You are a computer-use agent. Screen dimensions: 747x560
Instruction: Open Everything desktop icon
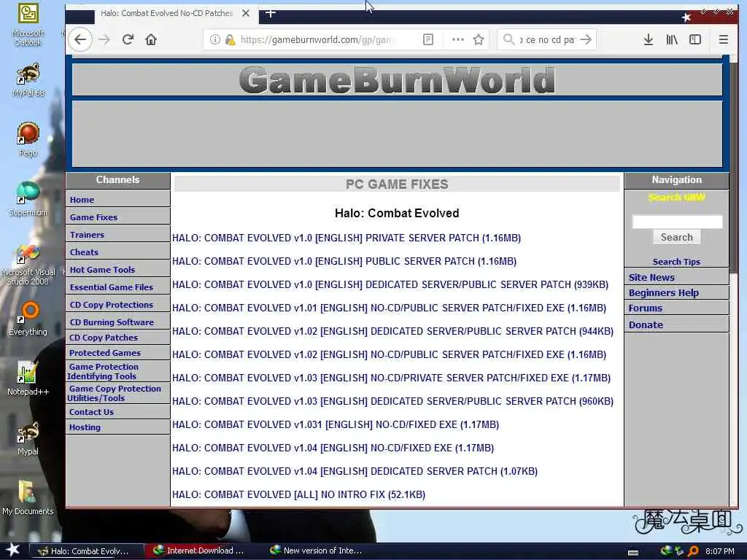click(28, 319)
